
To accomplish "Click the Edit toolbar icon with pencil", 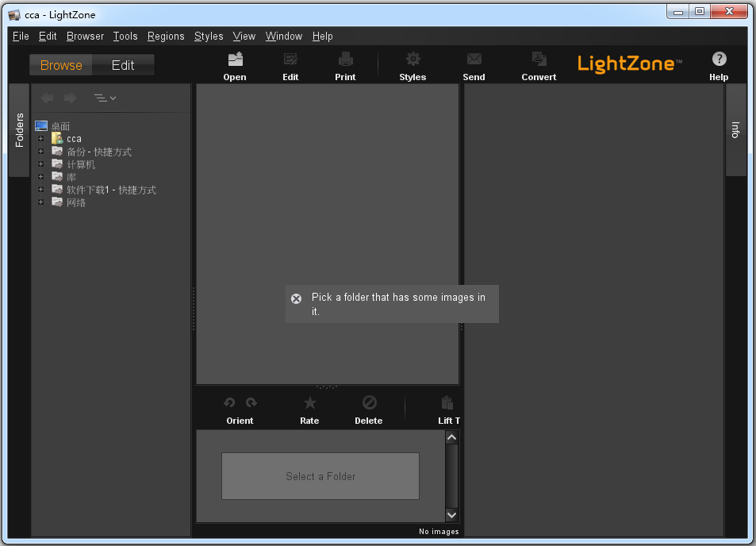I will click(x=290, y=60).
